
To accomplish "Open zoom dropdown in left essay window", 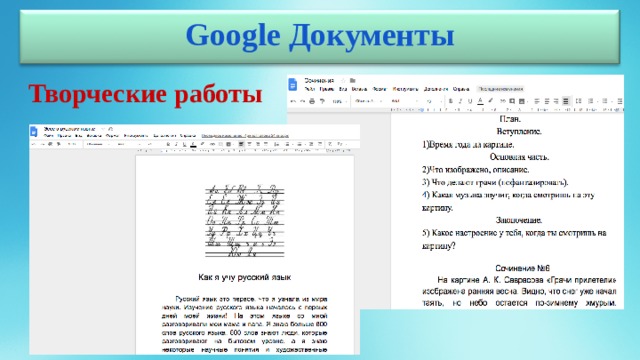I will 73,144.
